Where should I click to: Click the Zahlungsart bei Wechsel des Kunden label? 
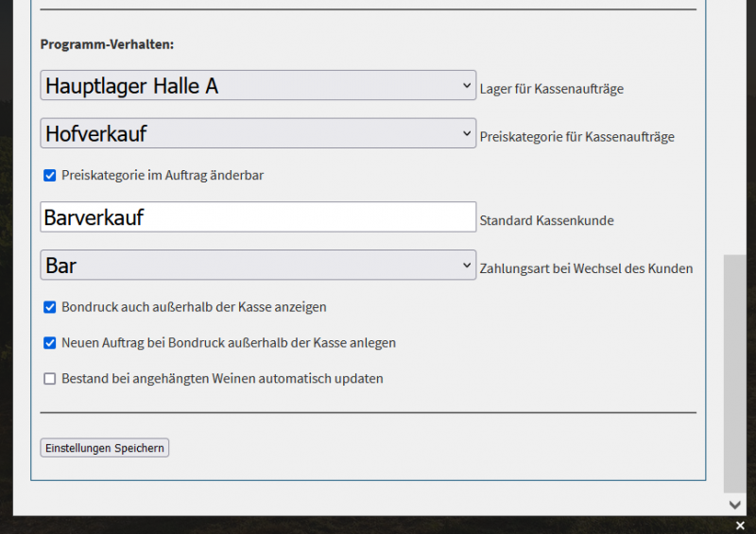pos(586,269)
